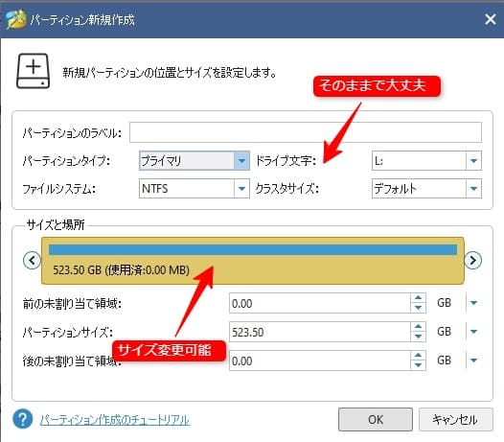Click the パーティションのラベル label text
The height and width of the screenshot is (442, 504).
tap(72, 132)
